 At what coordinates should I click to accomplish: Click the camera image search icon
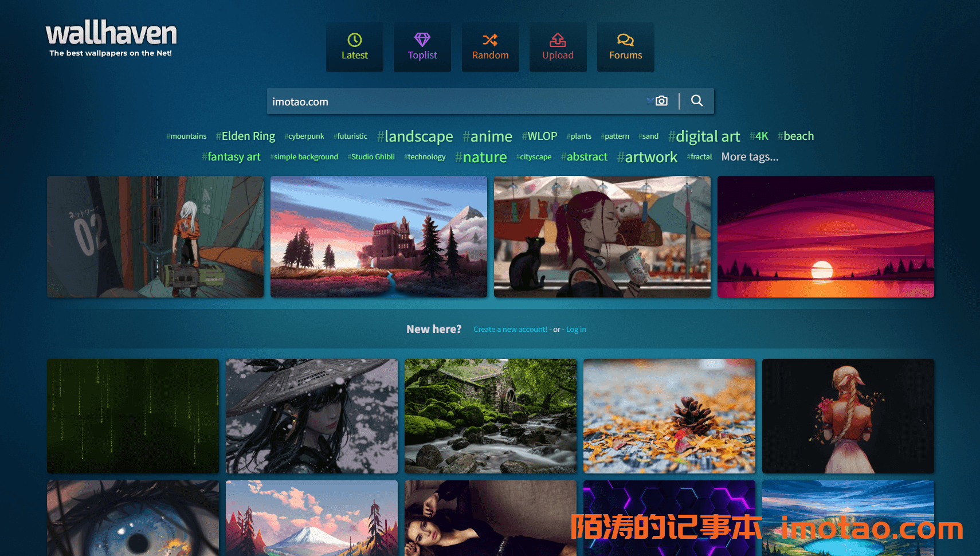pos(662,101)
